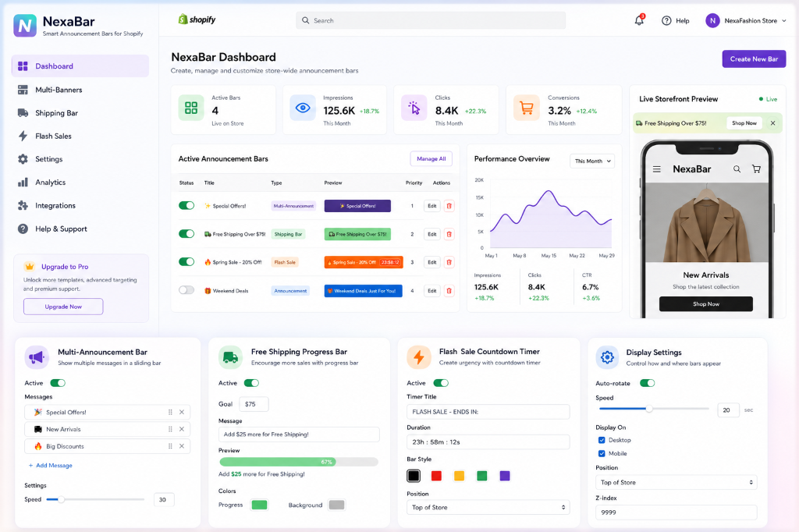Click the NexaBar logo icon

coord(25,26)
